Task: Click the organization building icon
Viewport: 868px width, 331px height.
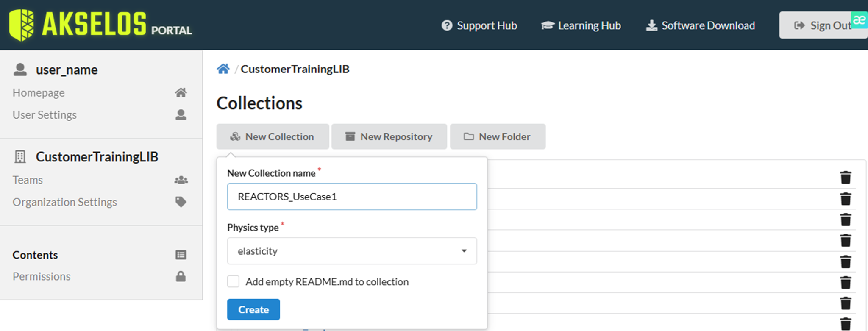Action: [x=20, y=157]
